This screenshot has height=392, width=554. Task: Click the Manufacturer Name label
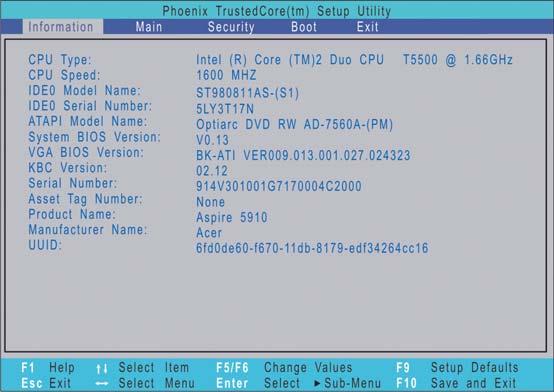click(88, 230)
